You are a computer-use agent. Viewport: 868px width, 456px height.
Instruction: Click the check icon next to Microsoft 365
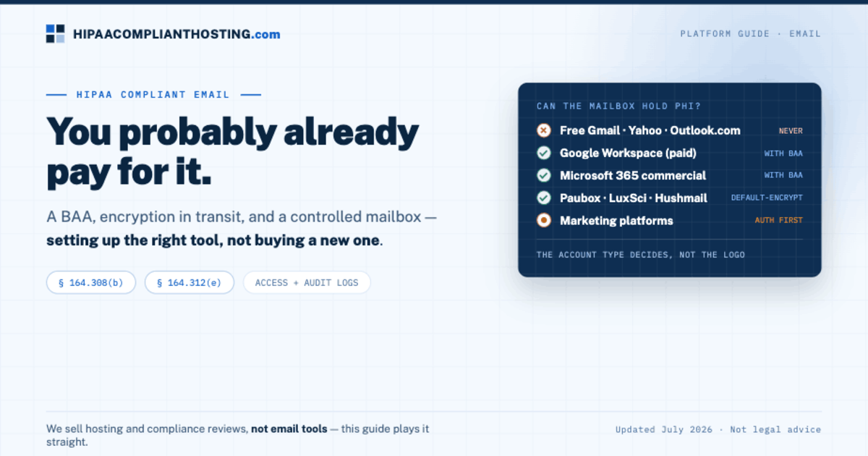544,175
